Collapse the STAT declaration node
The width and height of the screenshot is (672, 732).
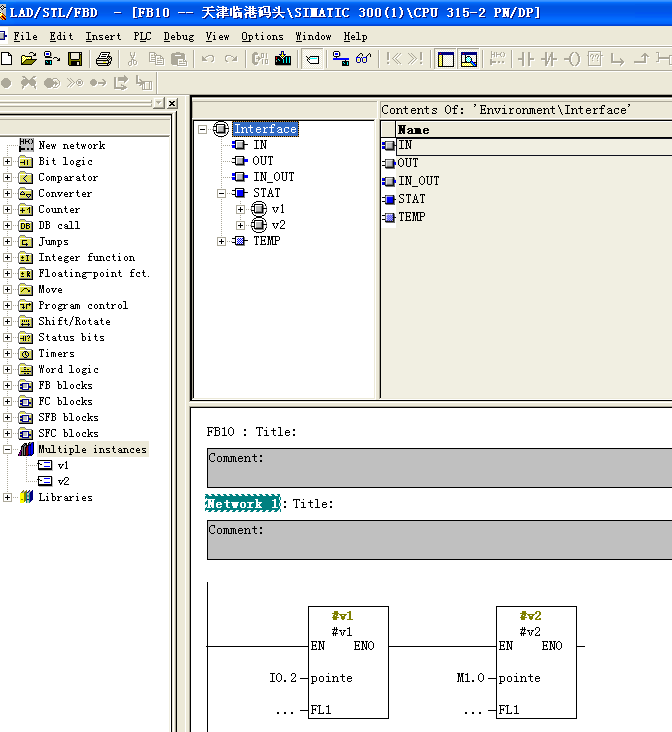pos(222,193)
